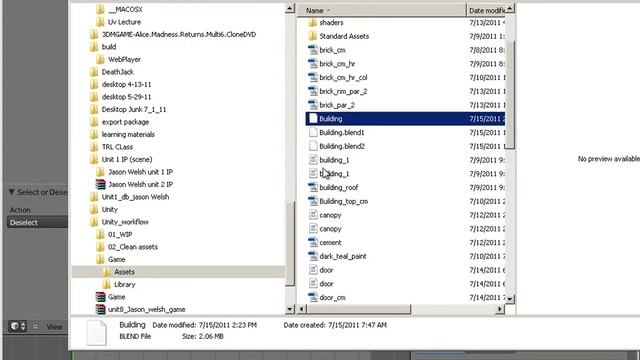Collapse the Select or Deselect panel triangle
Screen dimensions: 640x360
click(x=11, y=192)
